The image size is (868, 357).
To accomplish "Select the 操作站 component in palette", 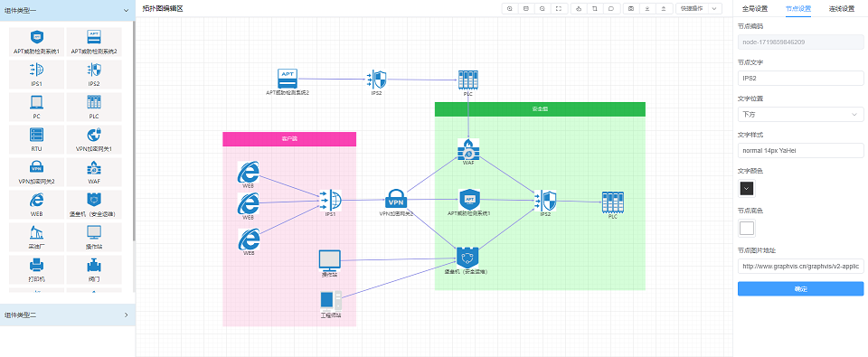I will (94, 238).
